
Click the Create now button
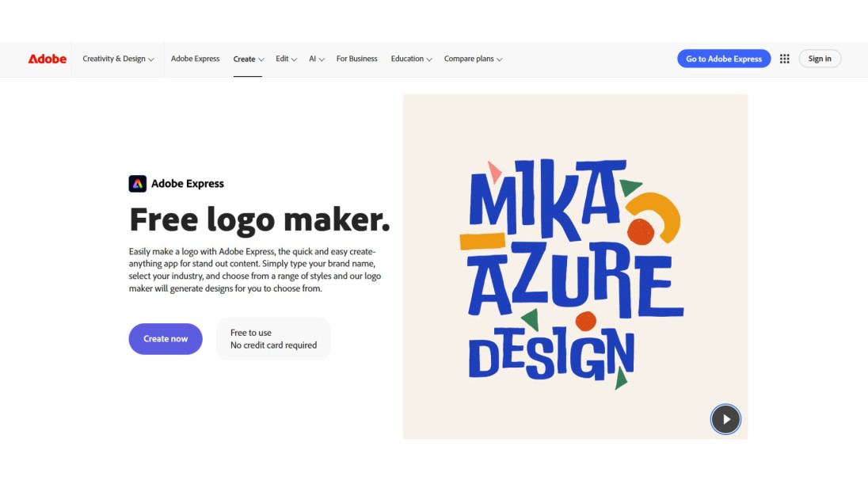click(166, 339)
